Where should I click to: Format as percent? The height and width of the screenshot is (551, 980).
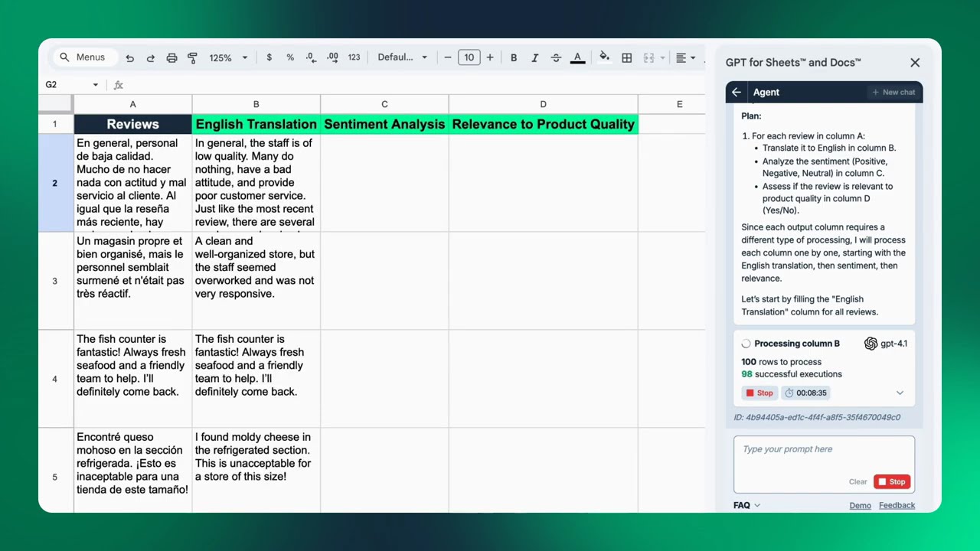(290, 57)
